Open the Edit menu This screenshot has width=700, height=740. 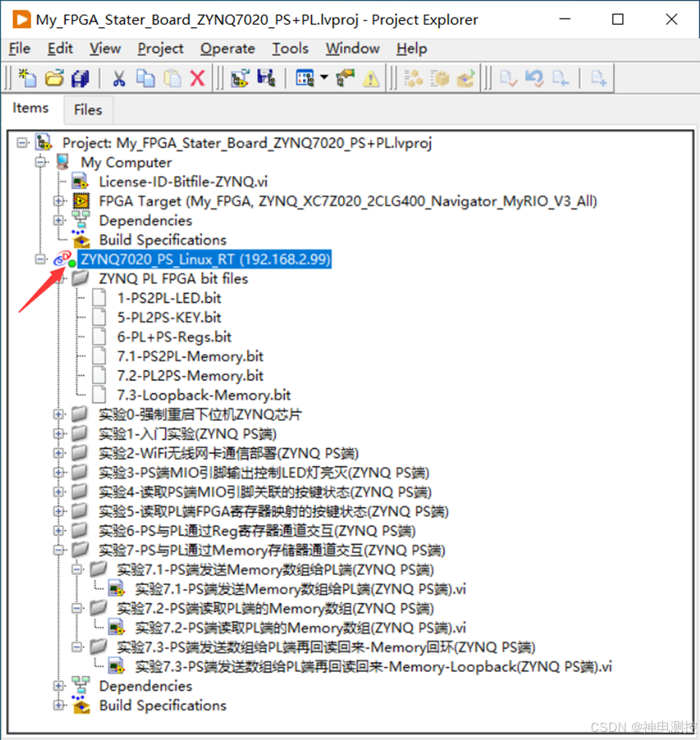(60, 48)
